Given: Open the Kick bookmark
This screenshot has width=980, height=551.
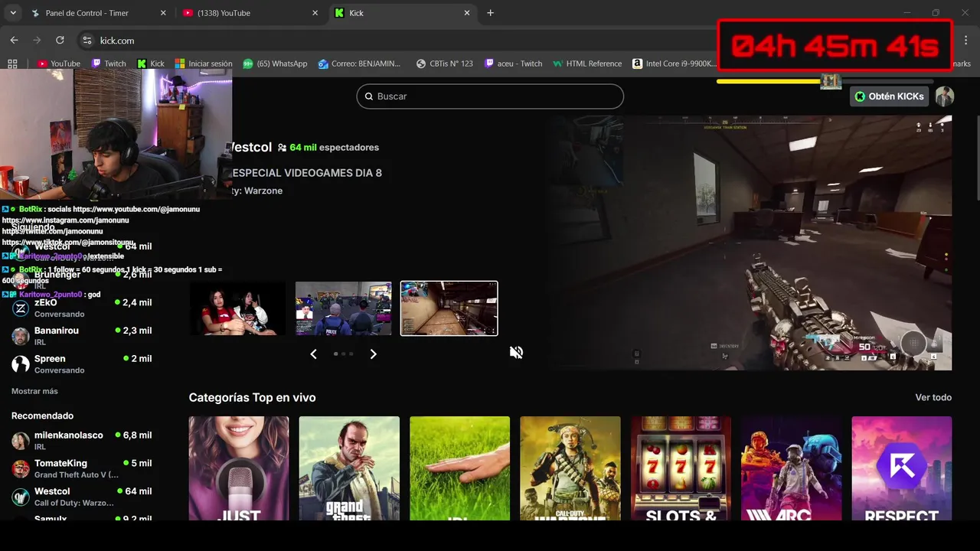Looking at the screenshot, I should pos(151,64).
